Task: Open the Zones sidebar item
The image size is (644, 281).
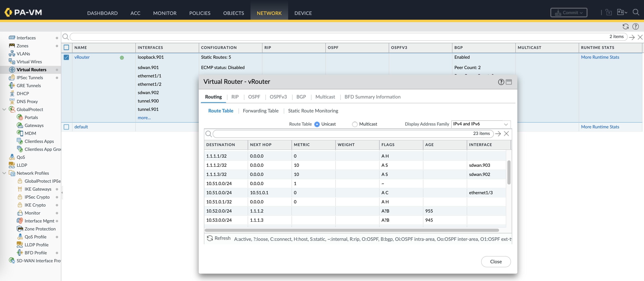Action: pos(23,46)
